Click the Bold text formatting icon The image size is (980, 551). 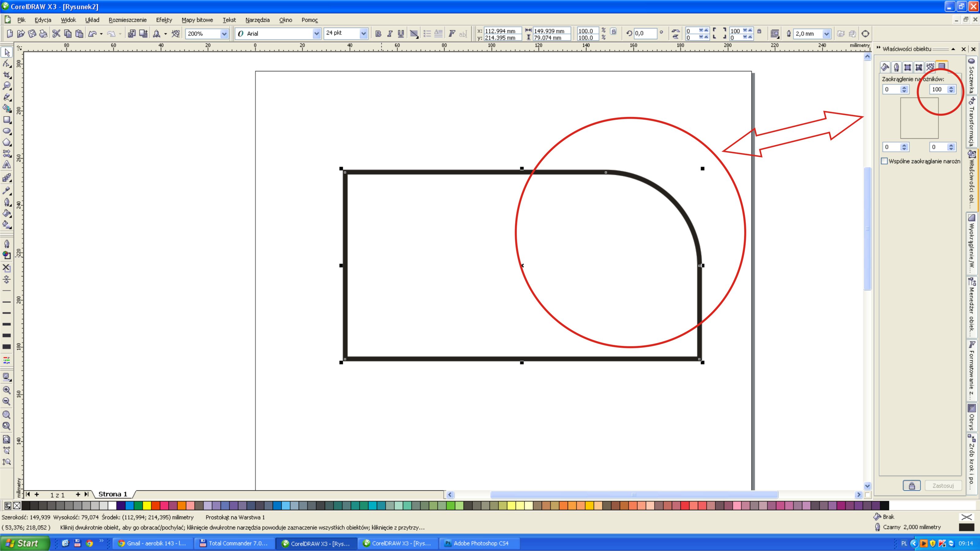(378, 34)
